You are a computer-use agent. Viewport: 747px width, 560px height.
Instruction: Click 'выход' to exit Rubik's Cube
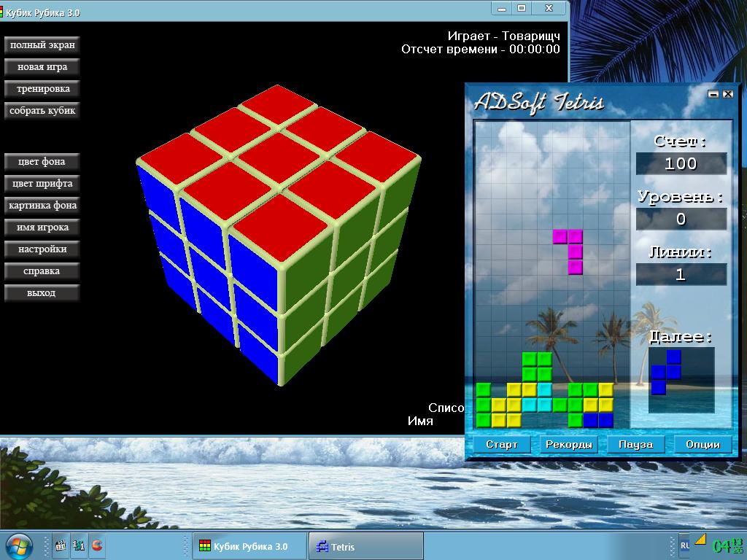[x=42, y=293]
